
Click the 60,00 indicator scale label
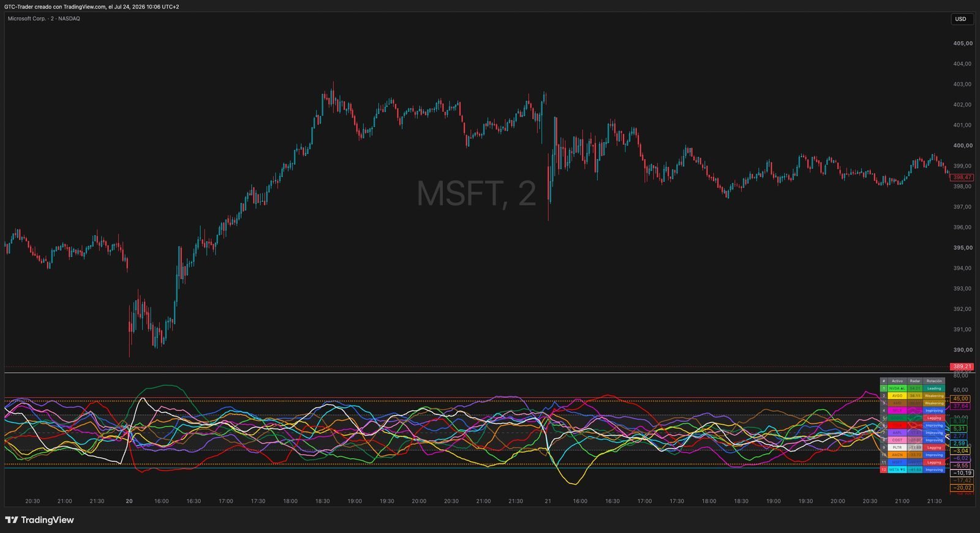[x=961, y=390]
